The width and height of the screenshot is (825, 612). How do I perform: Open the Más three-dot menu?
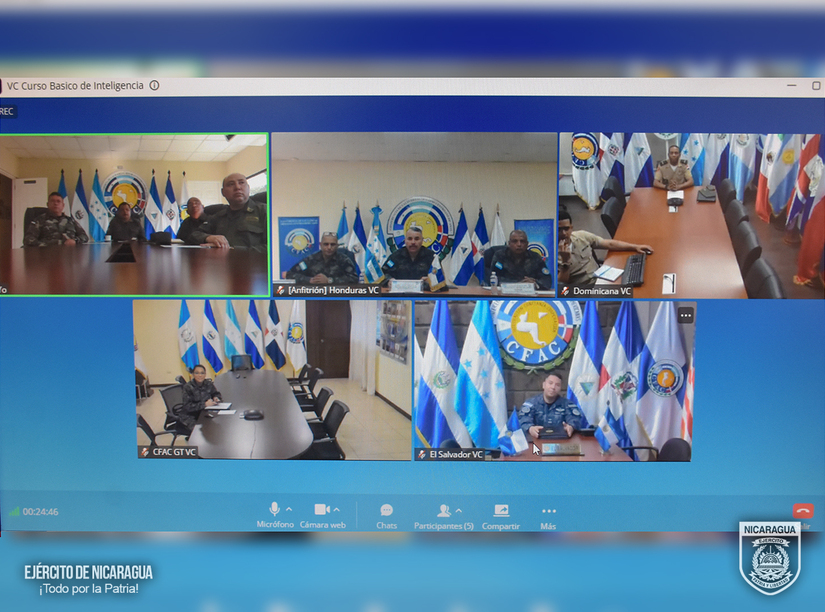[x=548, y=511]
